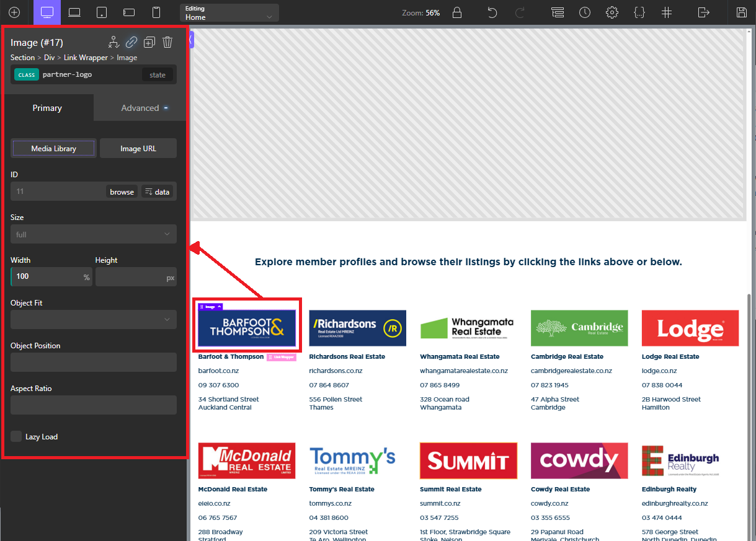Viewport: 756px width, 541px height.
Task: Click the richardsons.co.nz link
Action: (x=335, y=371)
